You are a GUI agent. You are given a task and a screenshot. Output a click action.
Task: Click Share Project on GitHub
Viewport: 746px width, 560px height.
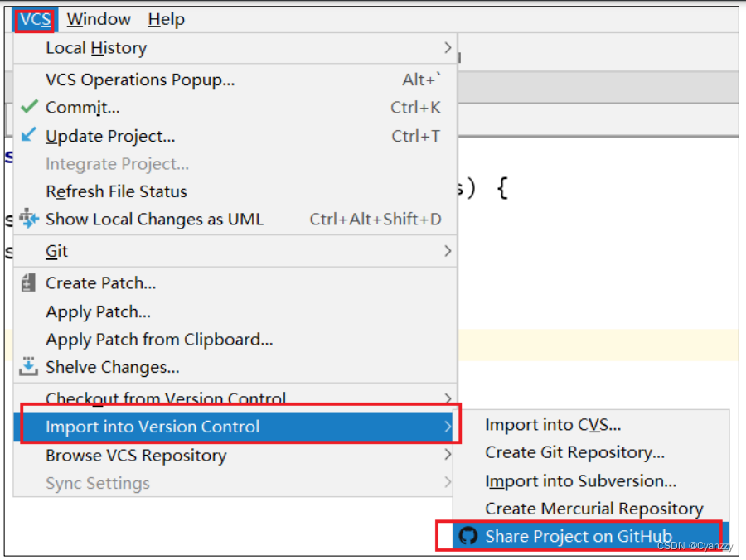click(591, 536)
